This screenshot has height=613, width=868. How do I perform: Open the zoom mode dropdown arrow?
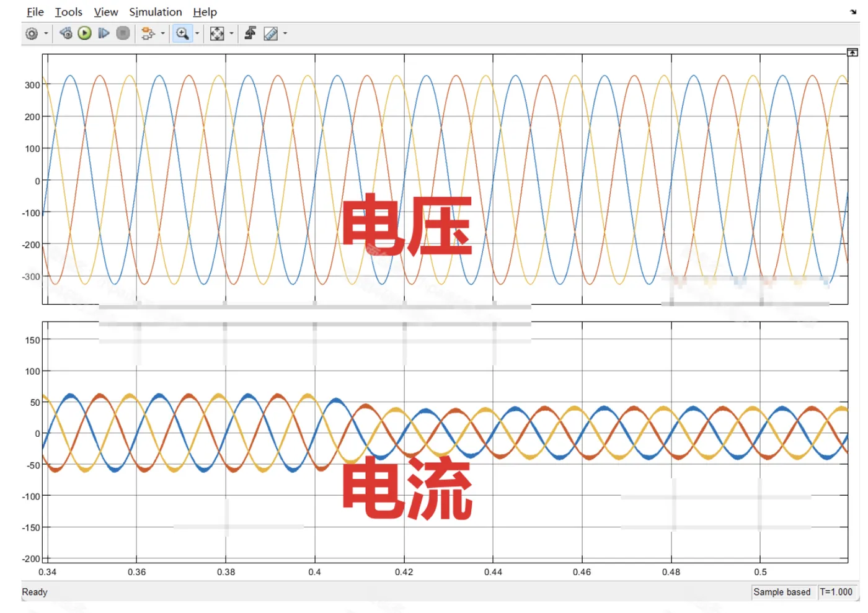197,34
